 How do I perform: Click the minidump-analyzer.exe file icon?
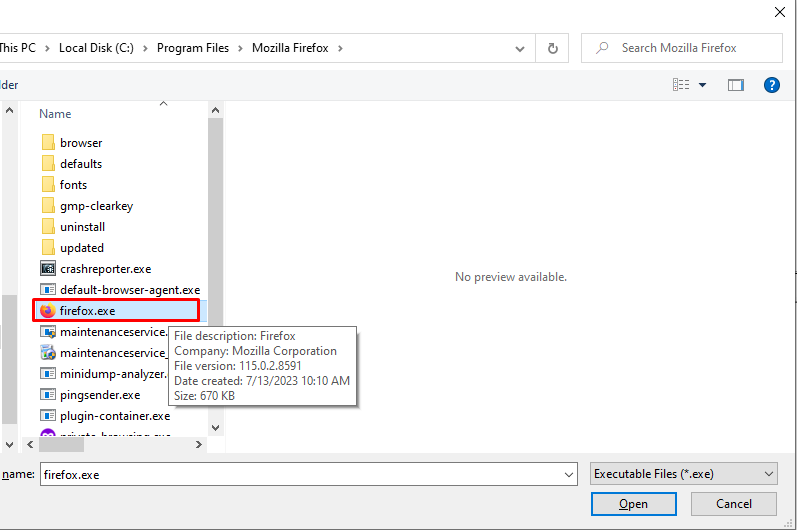pos(48,373)
